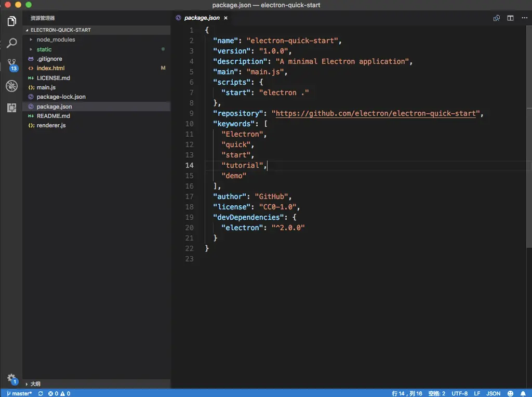This screenshot has width=532, height=397.
Task: Open problems panel from errors warnings count
Action: click(59, 393)
